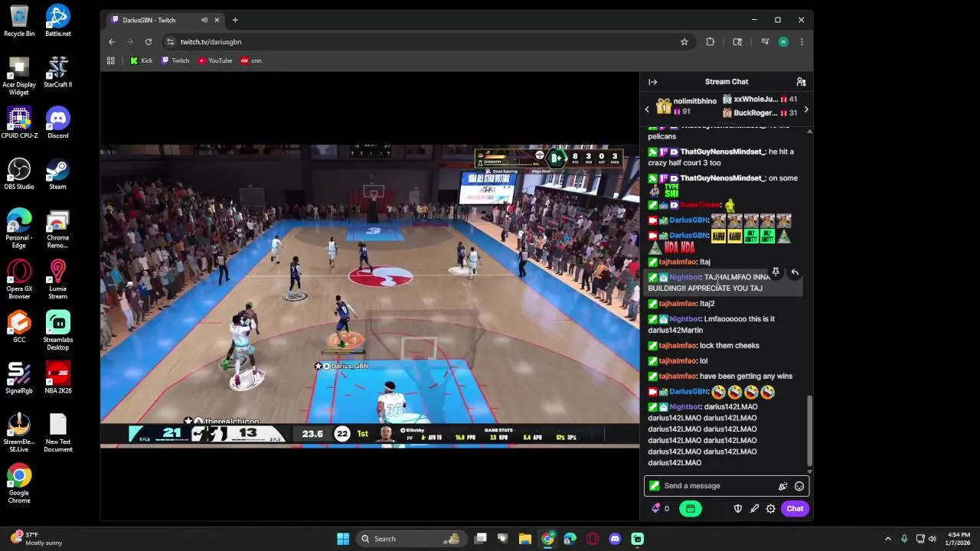Viewport: 980px width, 551px height.
Task: Select the DariusGBN - Twitch browser tab
Action: 163,20
